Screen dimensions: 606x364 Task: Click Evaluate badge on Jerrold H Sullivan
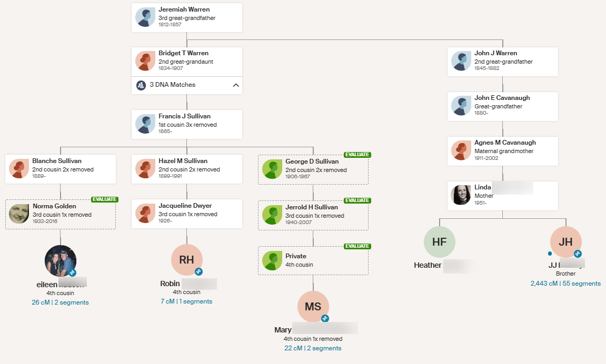[357, 200]
